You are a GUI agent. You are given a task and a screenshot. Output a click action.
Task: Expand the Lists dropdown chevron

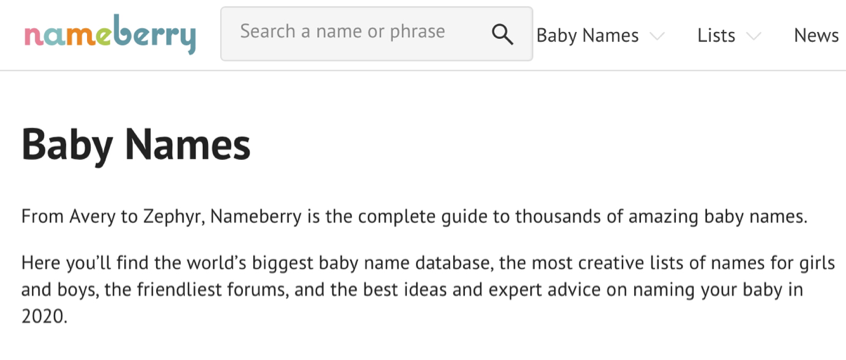pos(753,36)
